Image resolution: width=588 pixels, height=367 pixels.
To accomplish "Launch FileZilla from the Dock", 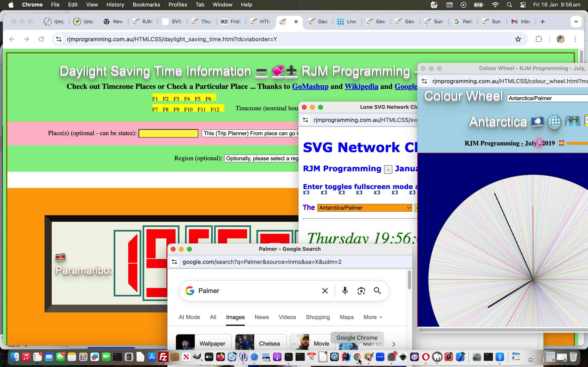I will tap(163, 357).
